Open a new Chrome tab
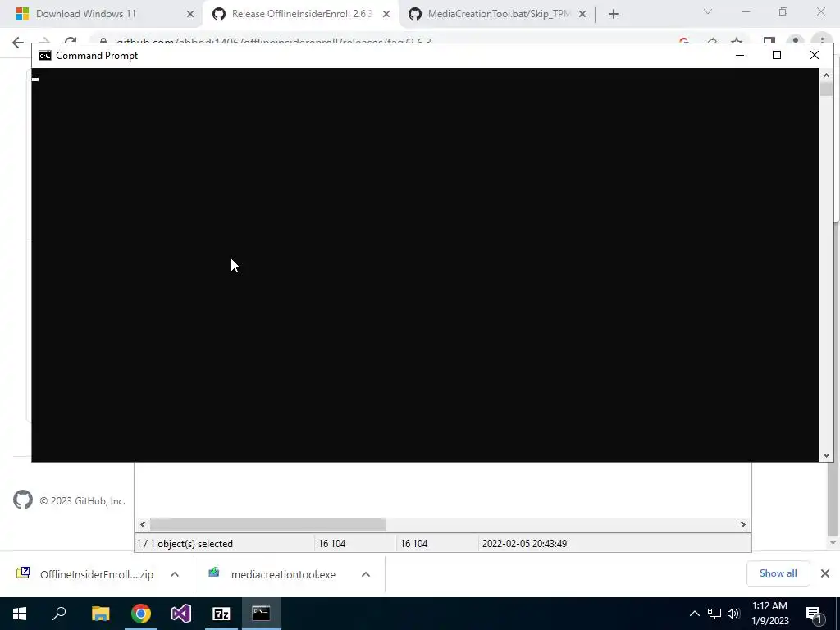Image resolution: width=840 pixels, height=630 pixels. click(614, 15)
